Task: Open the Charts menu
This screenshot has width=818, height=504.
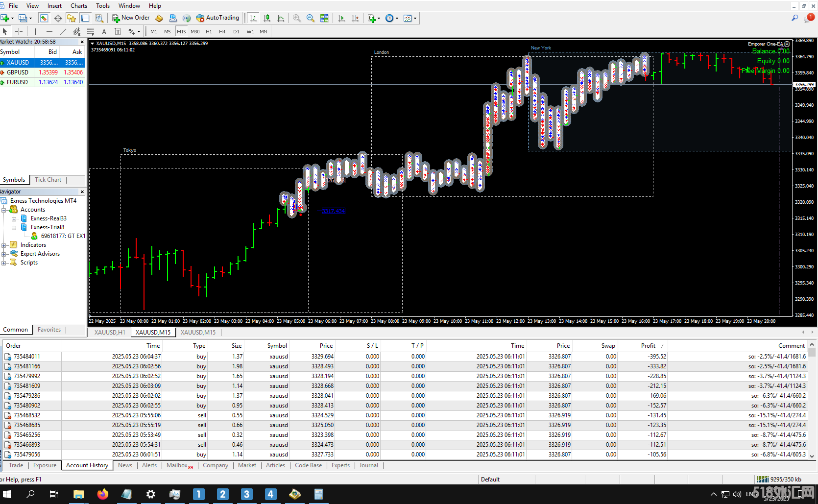Action: (x=78, y=6)
